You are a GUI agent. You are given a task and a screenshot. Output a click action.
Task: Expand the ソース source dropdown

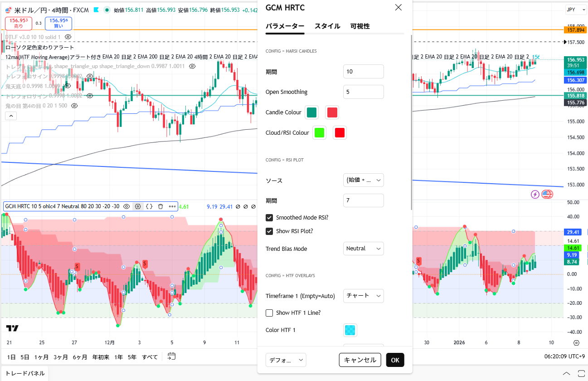363,181
